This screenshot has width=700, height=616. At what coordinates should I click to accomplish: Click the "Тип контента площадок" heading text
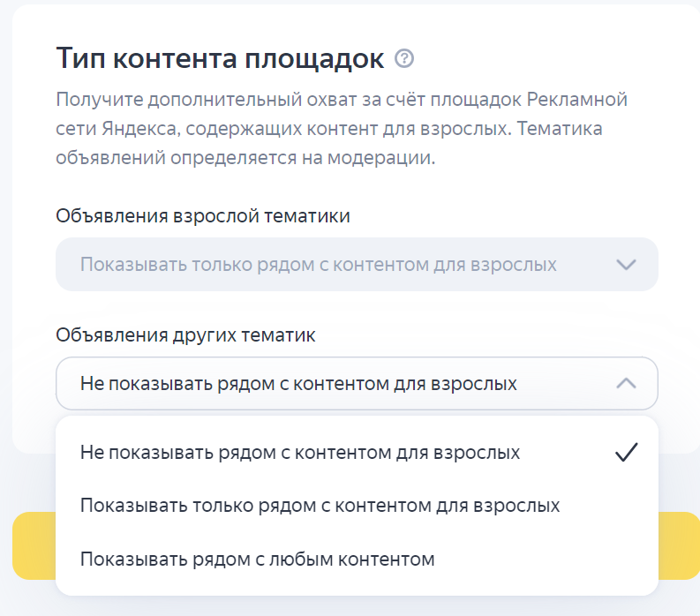point(220,58)
